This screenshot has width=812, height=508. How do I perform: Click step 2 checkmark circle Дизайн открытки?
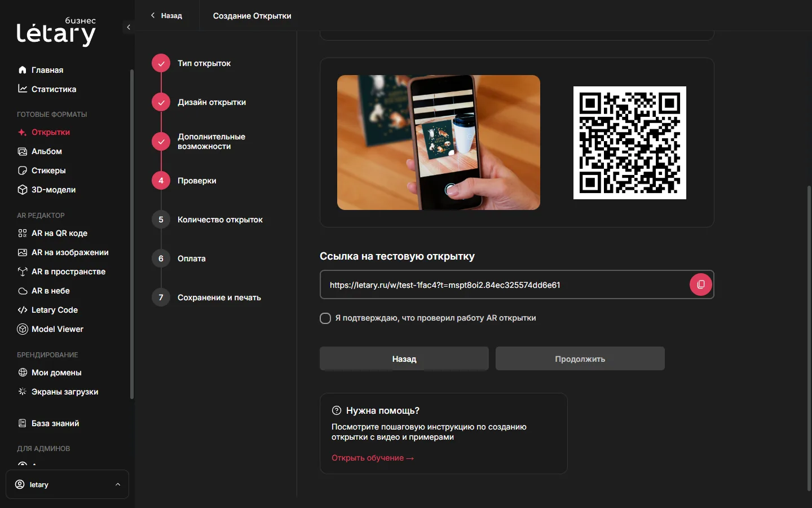tap(161, 102)
